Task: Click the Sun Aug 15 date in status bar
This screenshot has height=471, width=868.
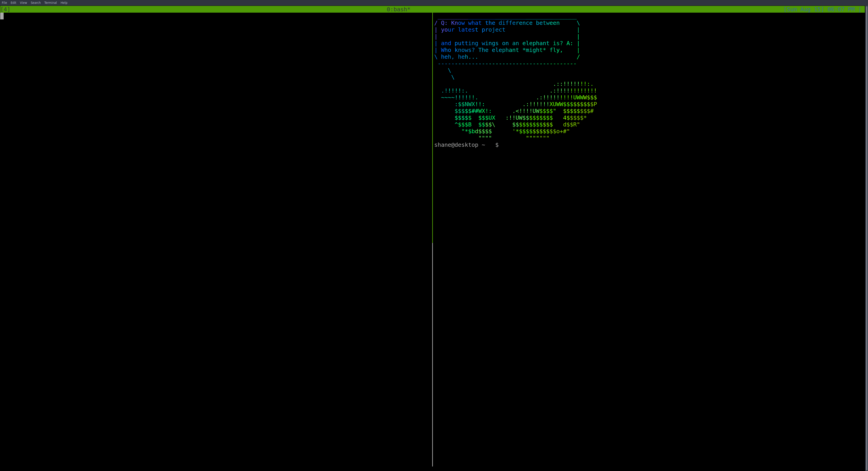Action: (803, 9)
